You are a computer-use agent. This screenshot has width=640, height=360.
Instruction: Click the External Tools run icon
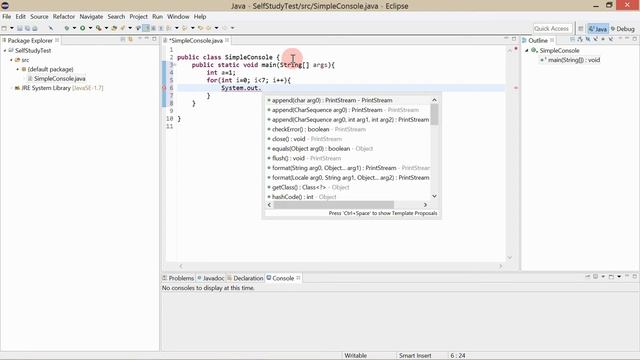pyautogui.click(x=98, y=28)
